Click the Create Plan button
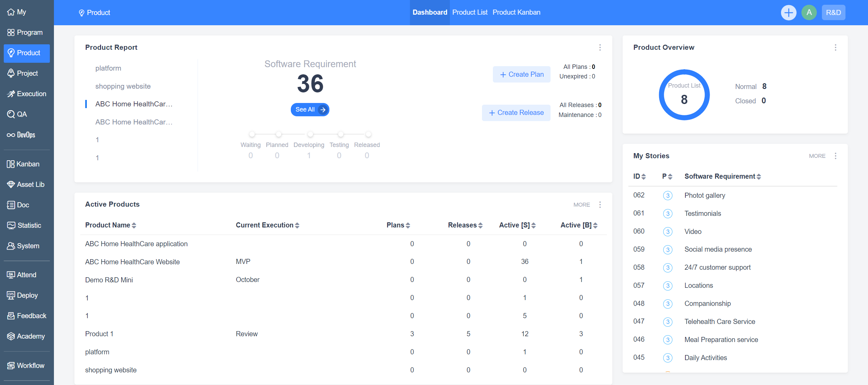 [521, 74]
